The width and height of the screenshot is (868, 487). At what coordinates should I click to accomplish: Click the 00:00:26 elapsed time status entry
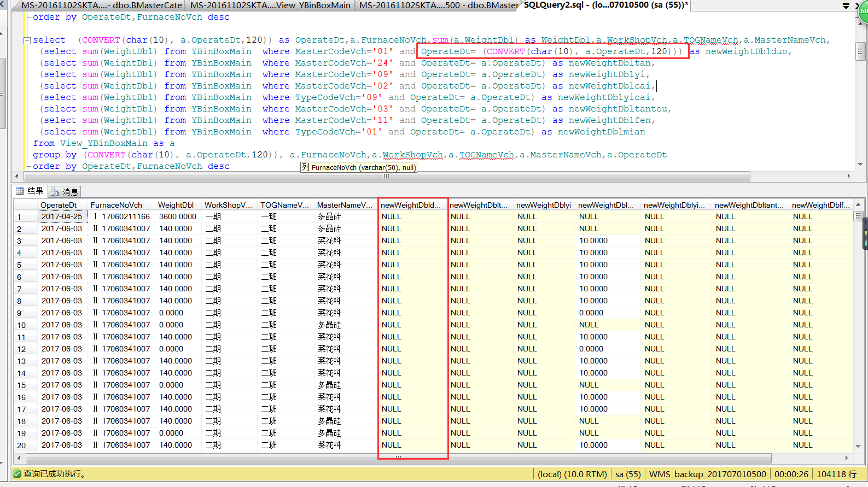point(791,474)
